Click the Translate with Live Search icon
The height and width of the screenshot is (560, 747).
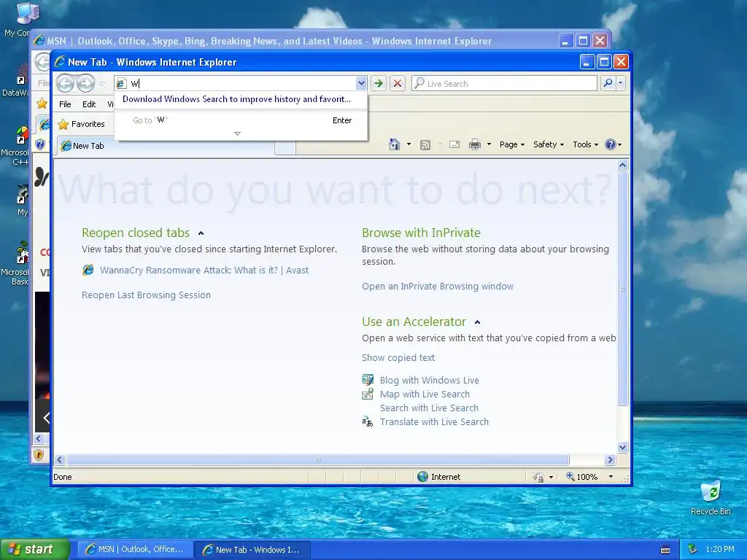[368, 421]
